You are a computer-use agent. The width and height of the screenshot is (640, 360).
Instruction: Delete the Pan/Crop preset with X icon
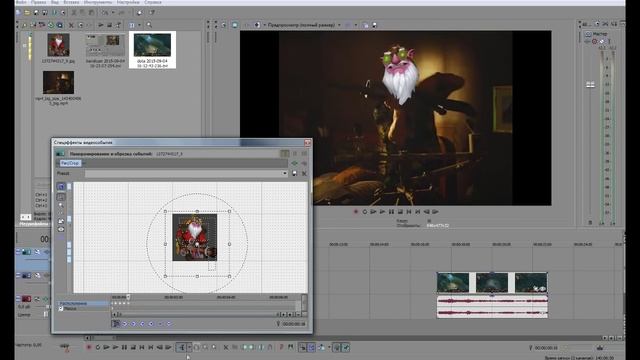coord(304,173)
